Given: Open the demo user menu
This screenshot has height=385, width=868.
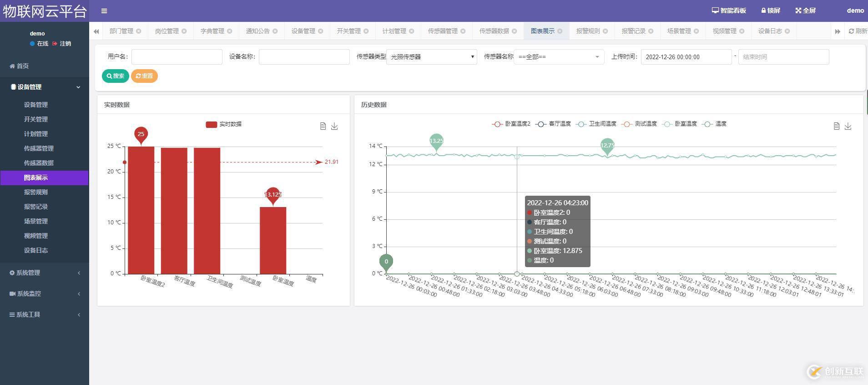Looking at the screenshot, I should [855, 10].
